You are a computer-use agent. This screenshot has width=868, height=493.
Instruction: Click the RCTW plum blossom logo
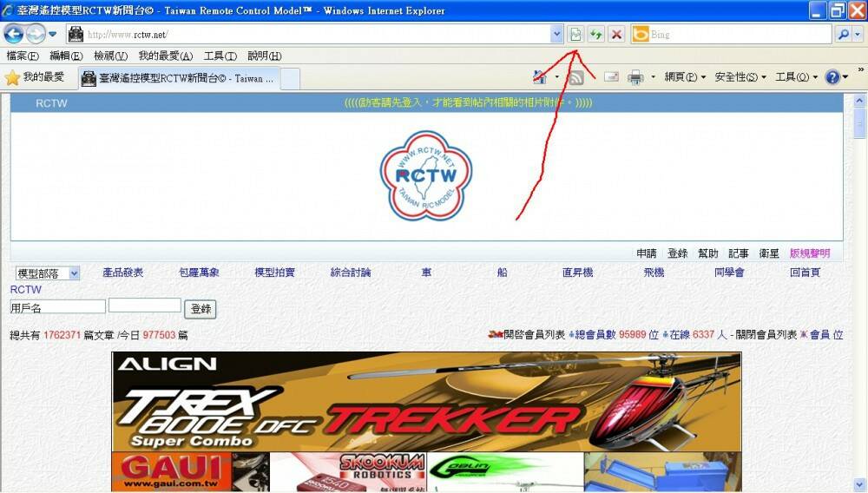pos(425,176)
